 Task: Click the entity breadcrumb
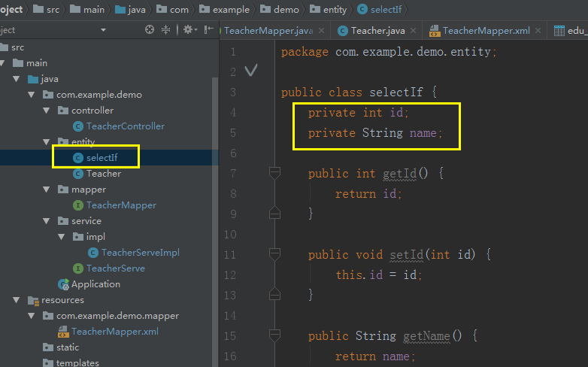click(x=328, y=9)
